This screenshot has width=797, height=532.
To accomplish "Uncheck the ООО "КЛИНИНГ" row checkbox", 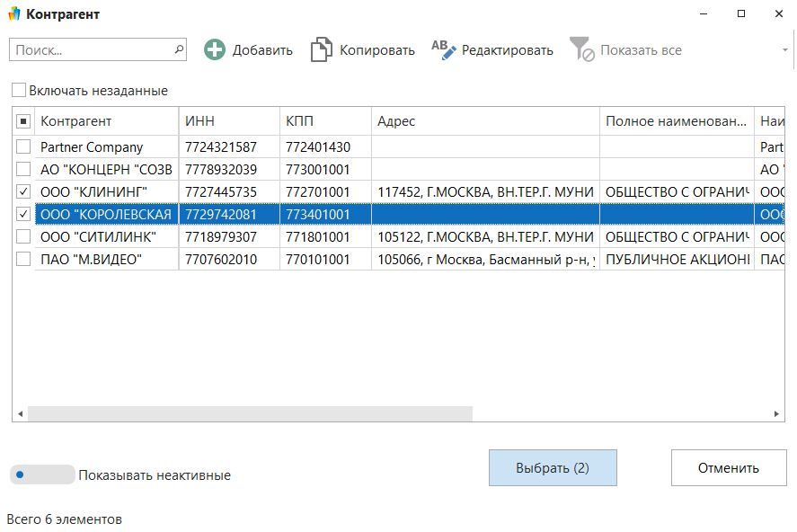I will click(23, 192).
